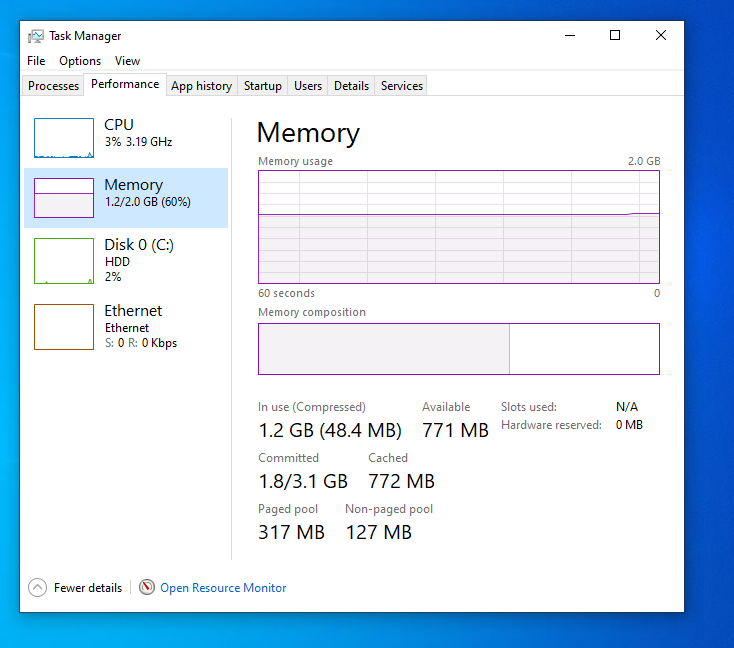This screenshot has width=734, height=648.
Task: Switch to the App history tab
Action: pos(201,86)
